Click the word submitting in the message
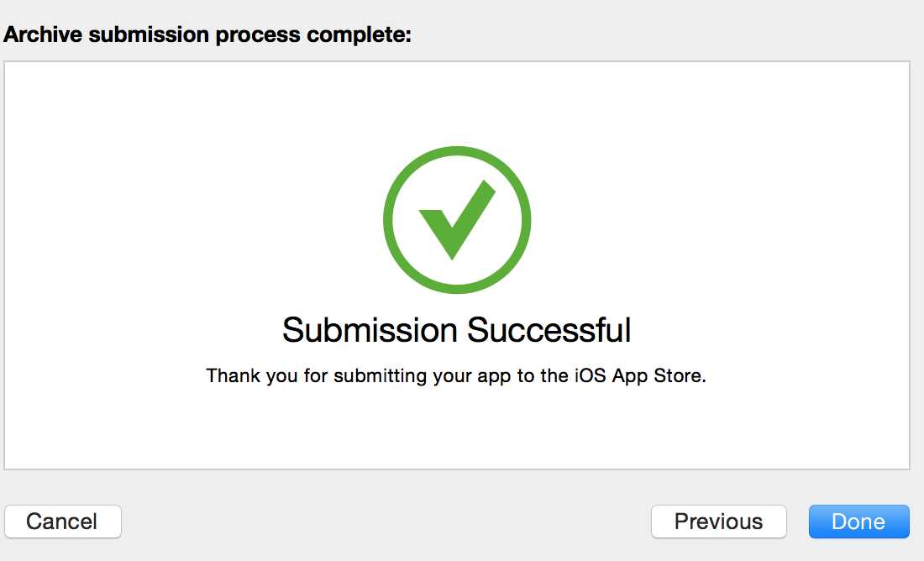The image size is (924, 561). point(380,376)
